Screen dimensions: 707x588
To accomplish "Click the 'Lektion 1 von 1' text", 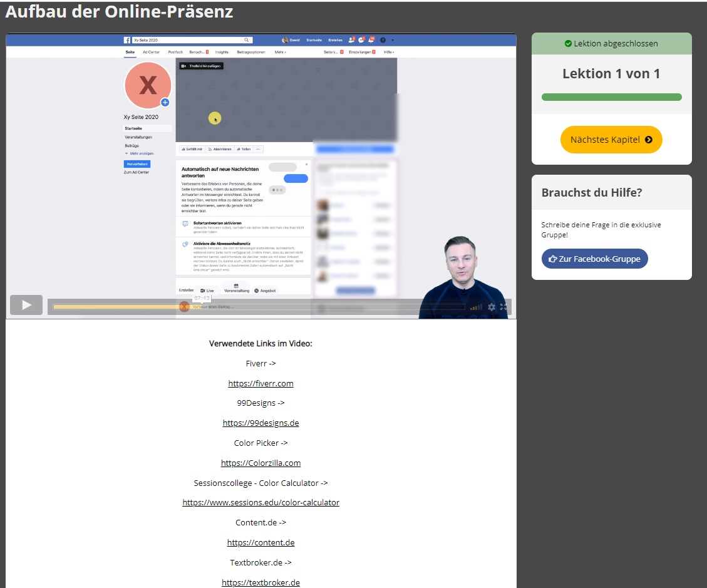I will (611, 73).
